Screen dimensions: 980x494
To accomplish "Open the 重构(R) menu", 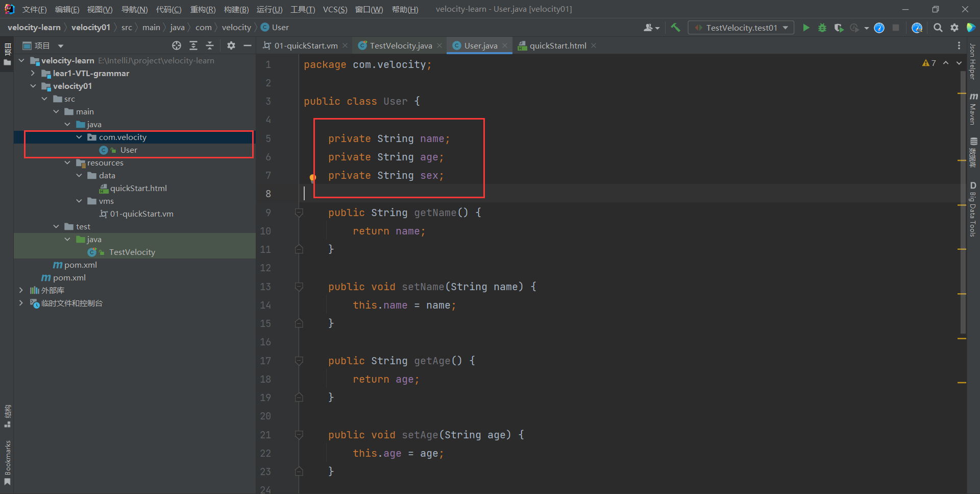I will [203, 9].
